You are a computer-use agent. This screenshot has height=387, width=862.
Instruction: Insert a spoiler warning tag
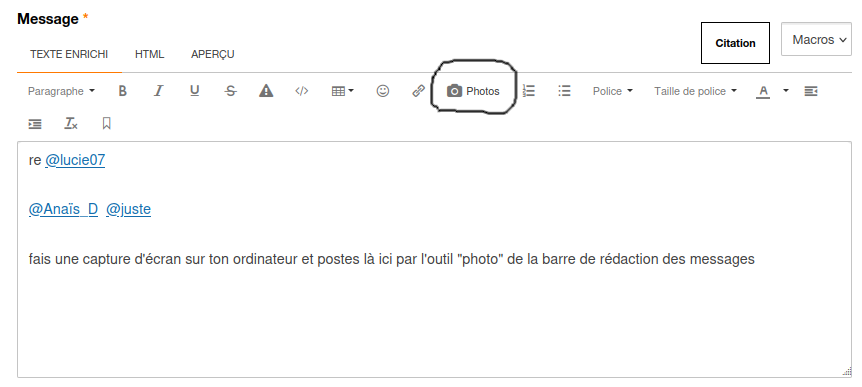click(266, 91)
